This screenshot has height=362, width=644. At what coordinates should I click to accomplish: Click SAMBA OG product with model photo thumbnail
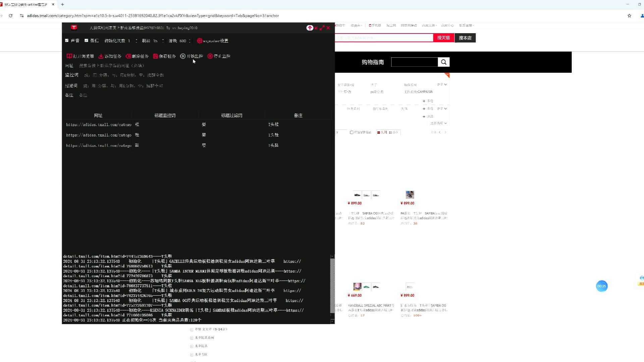point(410,195)
